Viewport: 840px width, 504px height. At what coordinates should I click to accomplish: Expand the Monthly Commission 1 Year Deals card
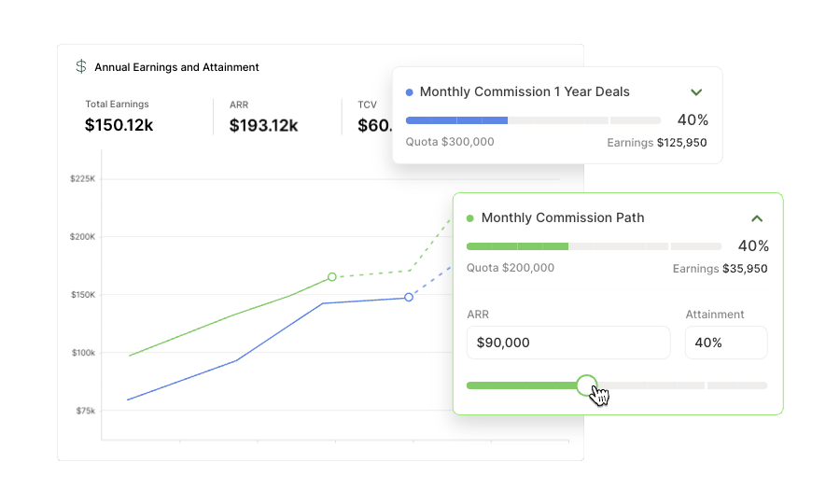pos(696,92)
